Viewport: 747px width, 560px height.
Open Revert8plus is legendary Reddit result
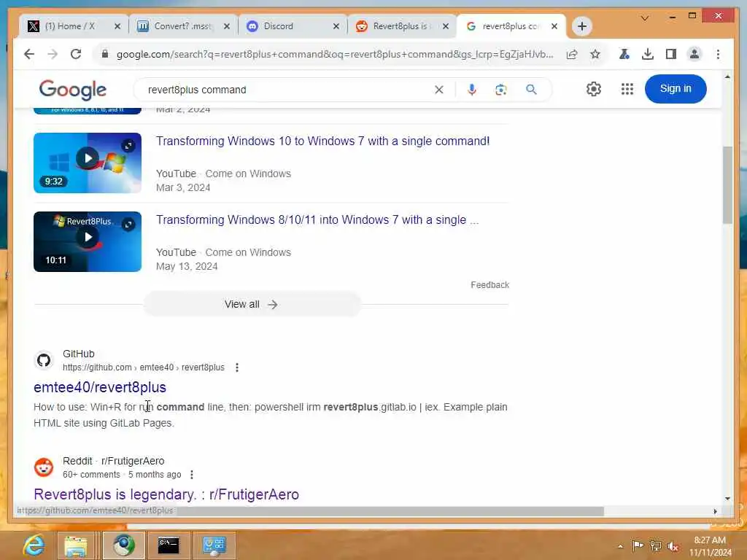(166, 494)
